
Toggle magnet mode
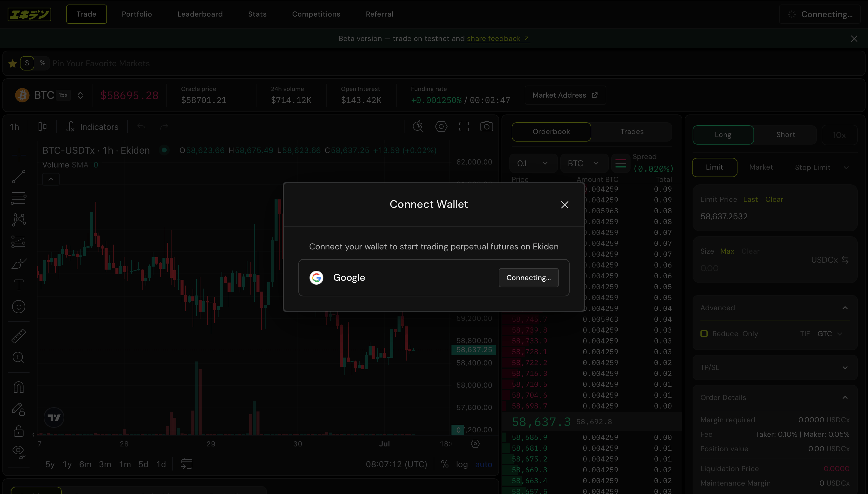(19, 387)
